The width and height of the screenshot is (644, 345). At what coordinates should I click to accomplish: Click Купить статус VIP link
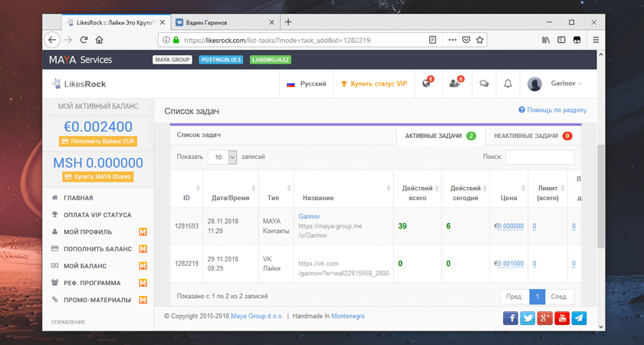(x=374, y=84)
